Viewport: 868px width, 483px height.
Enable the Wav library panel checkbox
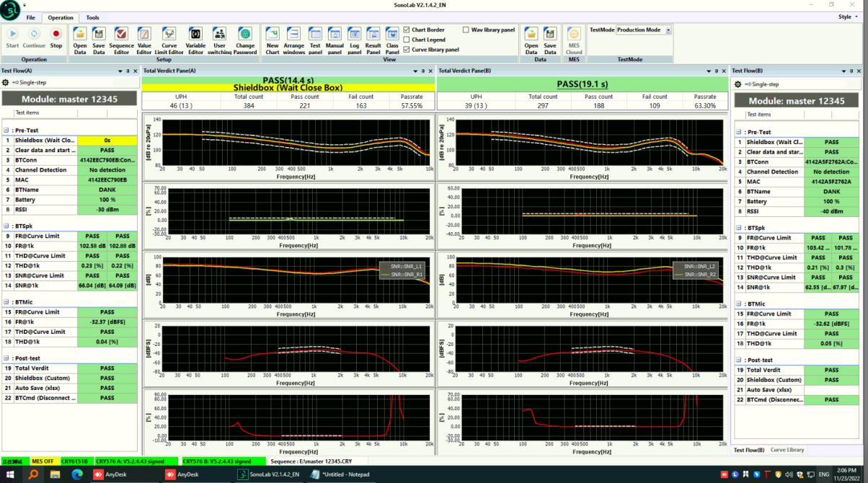pos(466,30)
